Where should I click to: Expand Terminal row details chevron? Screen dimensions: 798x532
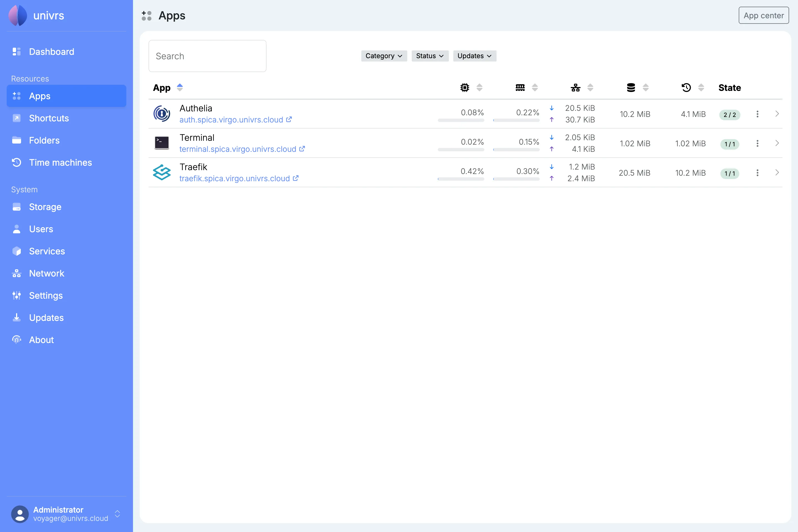777,143
